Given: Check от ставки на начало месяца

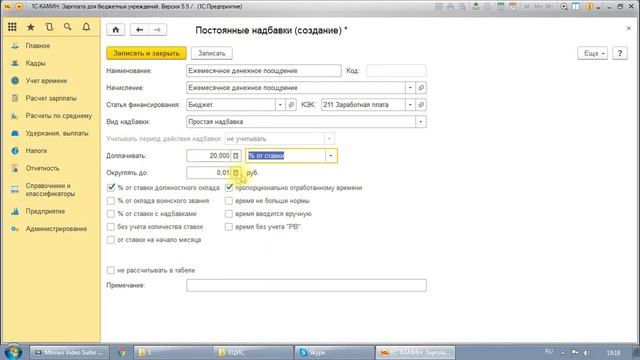Looking at the screenshot, I should point(111,240).
